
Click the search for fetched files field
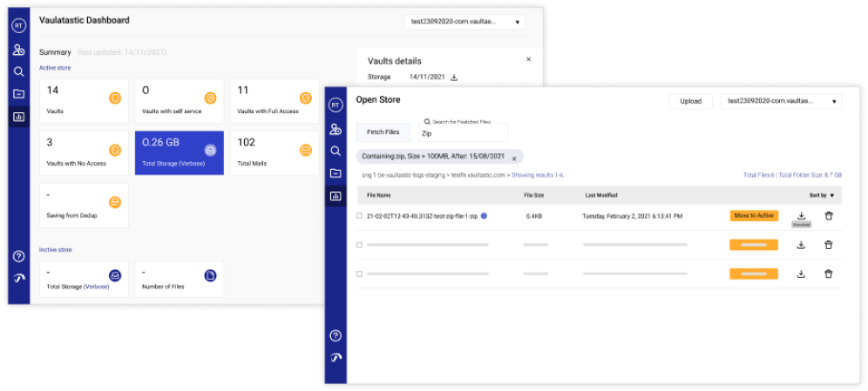pyautogui.click(x=463, y=135)
